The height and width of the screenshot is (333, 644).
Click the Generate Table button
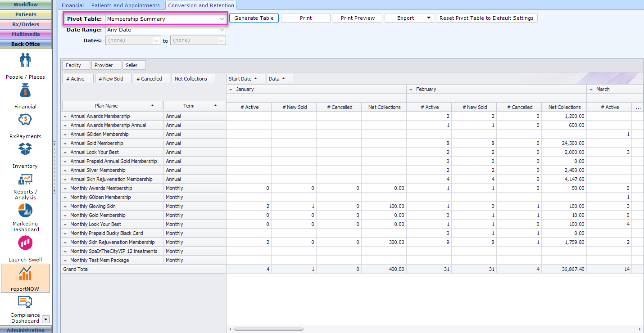[x=254, y=18]
